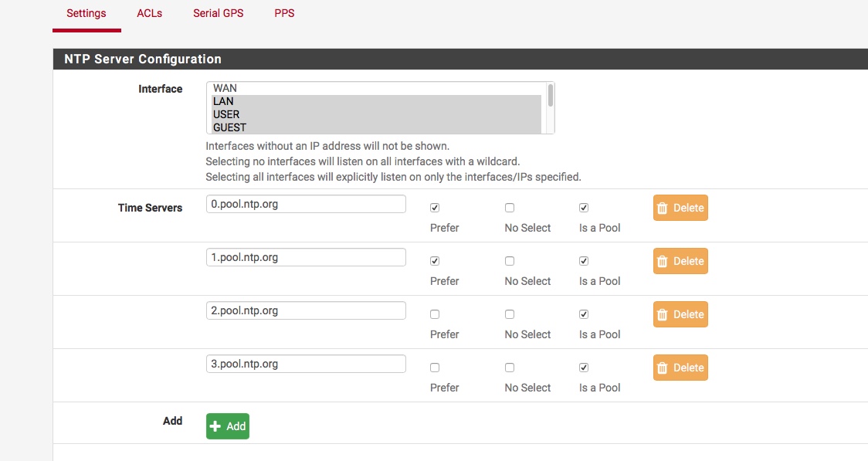The image size is (868, 461).
Task: Select WAN in the Interface list
Action: point(376,89)
